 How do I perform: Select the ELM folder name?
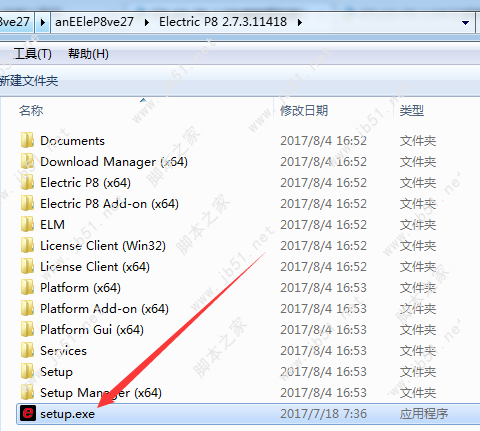[x=52, y=225]
